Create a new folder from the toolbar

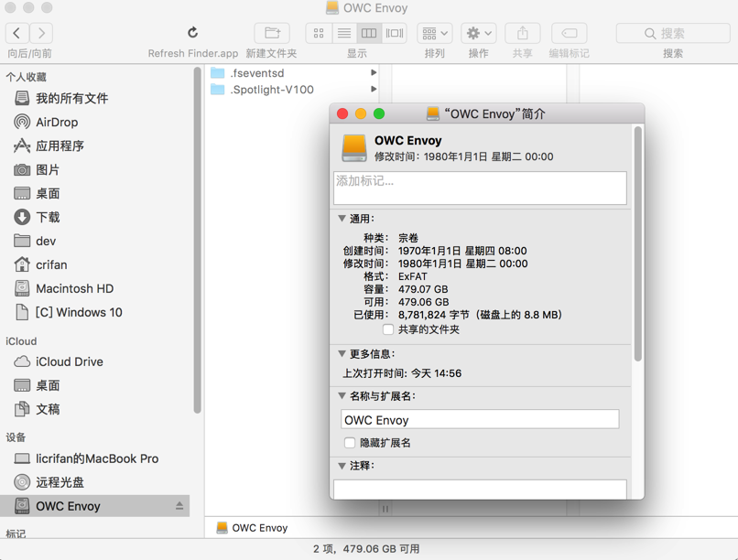point(272,33)
